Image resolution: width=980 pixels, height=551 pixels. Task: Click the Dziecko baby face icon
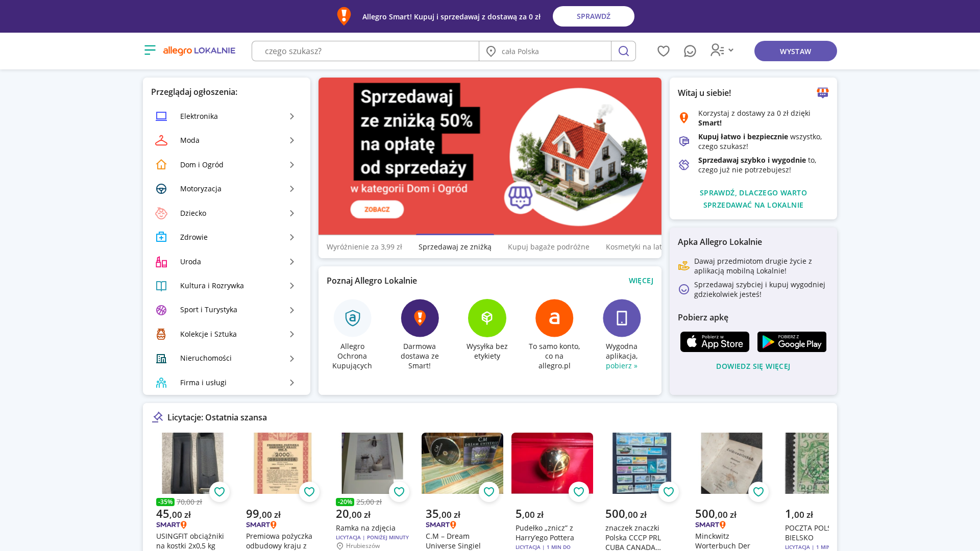pyautogui.click(x=161, y=213)
